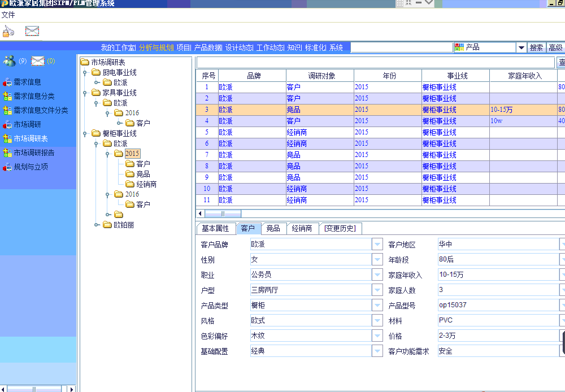The image size is (565, 392).
Task: Expand the 职业 dropdown list
Action: [x=377, y=275]
